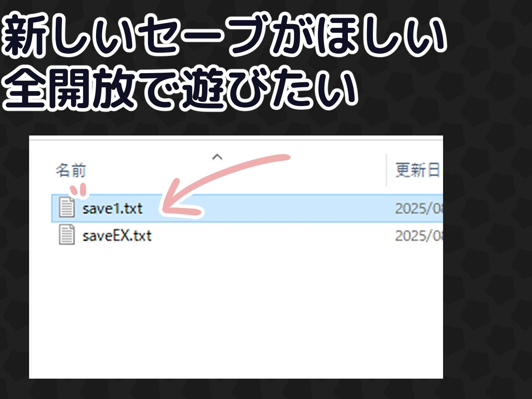532x399 pixels.
Task: Sort files by the 更新日 column header
Action: pos(418,170)
